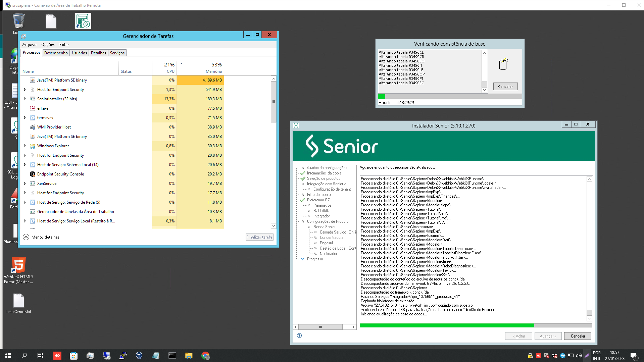Switch to the Detalhes tab
The image size is (644, 362).
[x=98, y=53]
